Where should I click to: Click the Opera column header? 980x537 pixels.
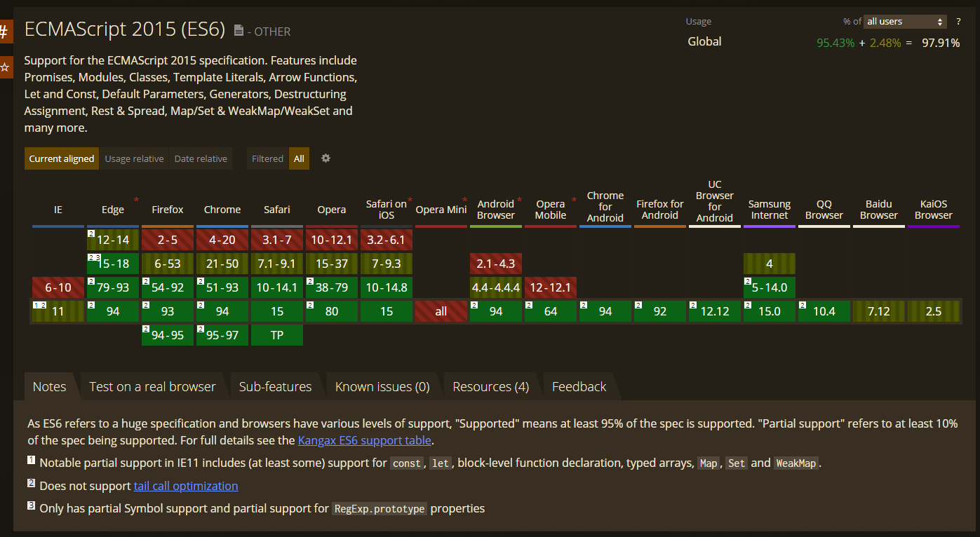pyautogui.click(x=332, y=210)
